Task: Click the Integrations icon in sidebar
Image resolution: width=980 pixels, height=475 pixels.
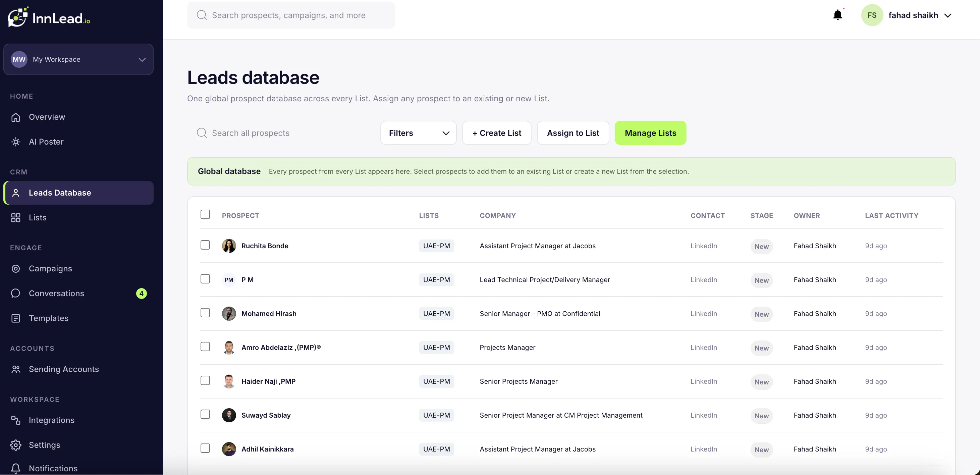Action: (x=16, y=420)
